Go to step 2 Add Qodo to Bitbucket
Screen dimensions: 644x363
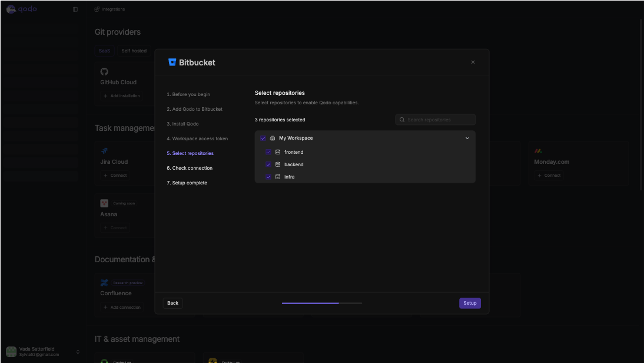[194, 109]
